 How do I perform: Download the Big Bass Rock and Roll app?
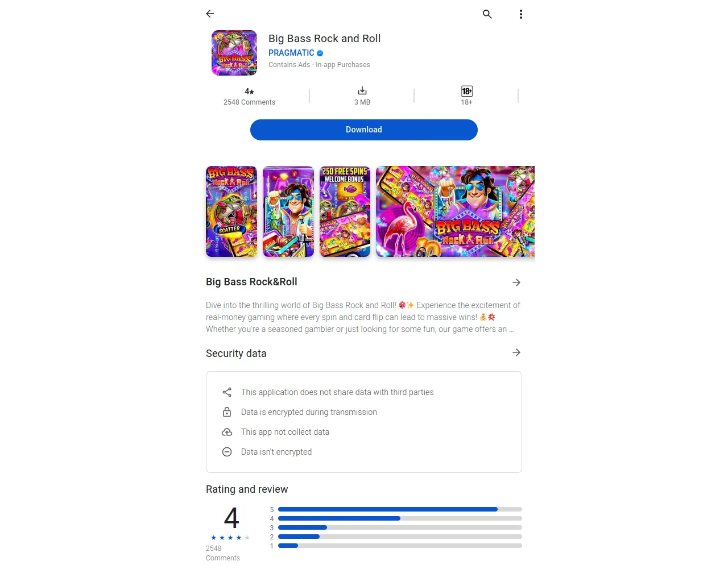click(364, 130)
